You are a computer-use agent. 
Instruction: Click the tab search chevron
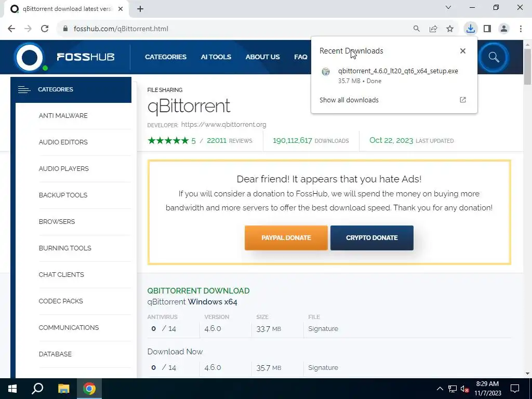pos(448,7)
